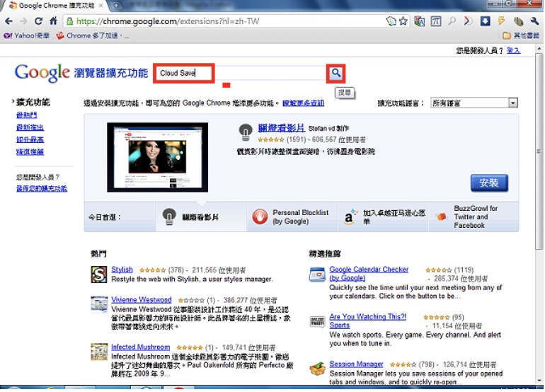Close the Google Chrome extensions tab
The width and height of the screenshot is (545, 392).
[101, 5]
